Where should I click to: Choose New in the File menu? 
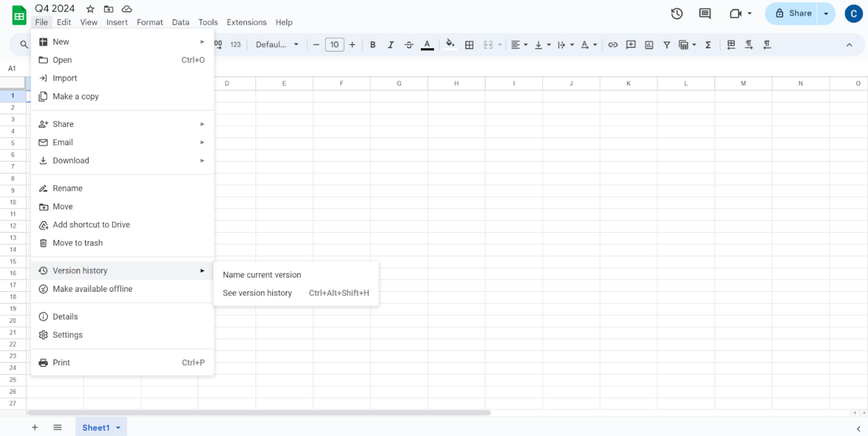point(122,41)
